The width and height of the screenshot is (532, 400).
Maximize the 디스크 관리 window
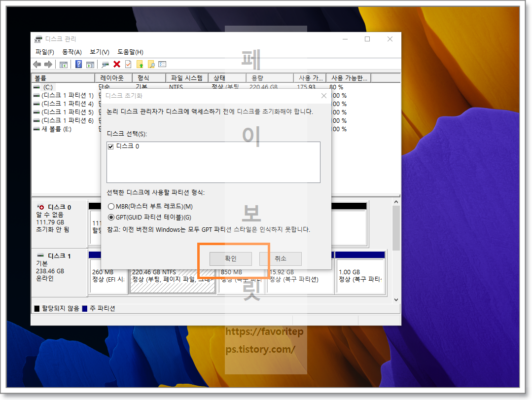point(367,39)
